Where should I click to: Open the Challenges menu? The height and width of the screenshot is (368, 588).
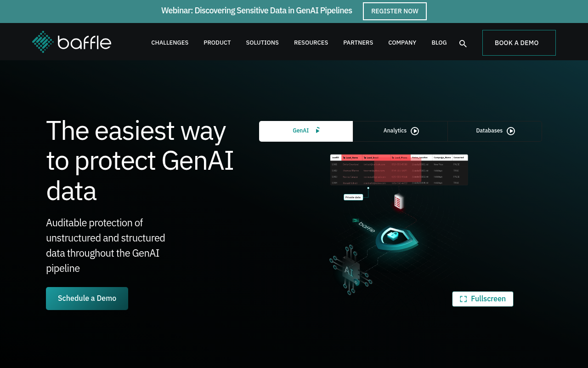click(170, 43)
